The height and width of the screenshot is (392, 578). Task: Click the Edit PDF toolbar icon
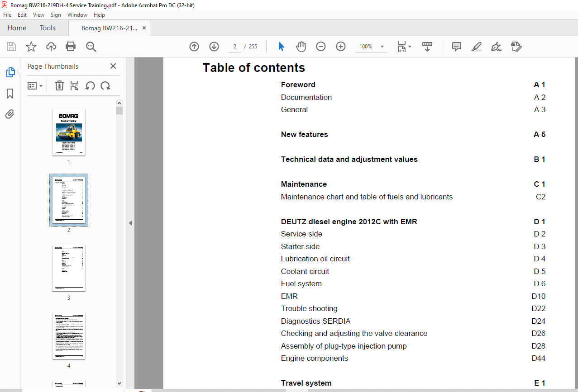(x=516, y=47)
